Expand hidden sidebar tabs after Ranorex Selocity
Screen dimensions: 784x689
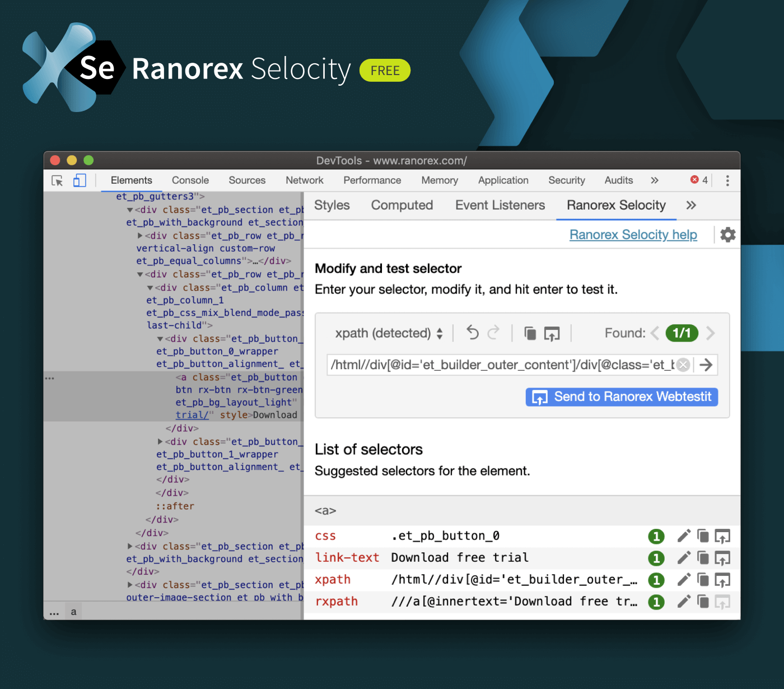691,206
